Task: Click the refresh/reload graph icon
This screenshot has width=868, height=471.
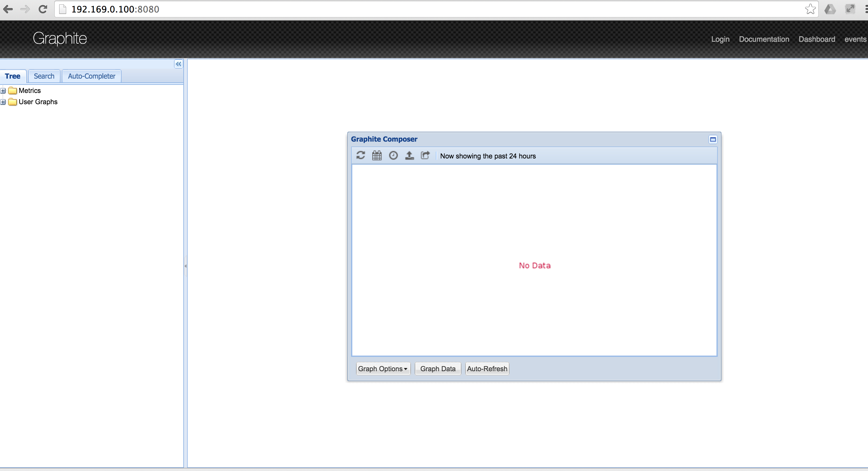Action: click(x=360, y=155)
